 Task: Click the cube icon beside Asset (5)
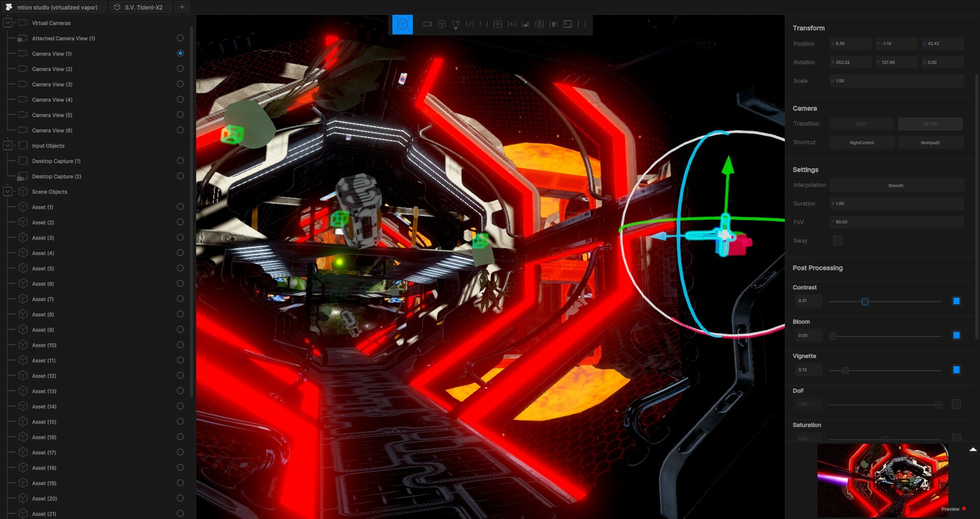click(x=23, y=268)
